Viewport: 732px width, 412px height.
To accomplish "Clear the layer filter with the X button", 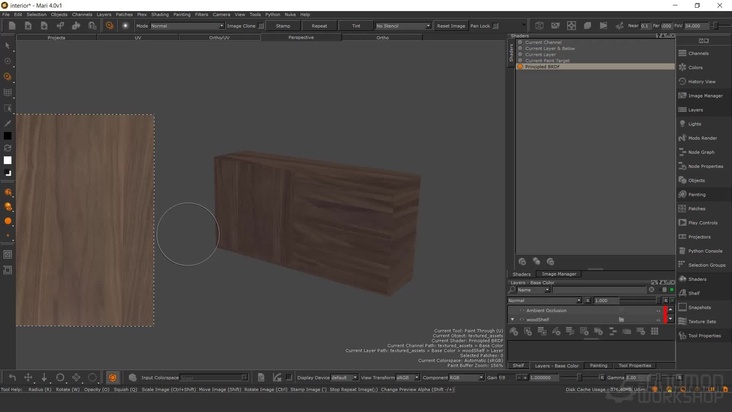I will 652,290.
